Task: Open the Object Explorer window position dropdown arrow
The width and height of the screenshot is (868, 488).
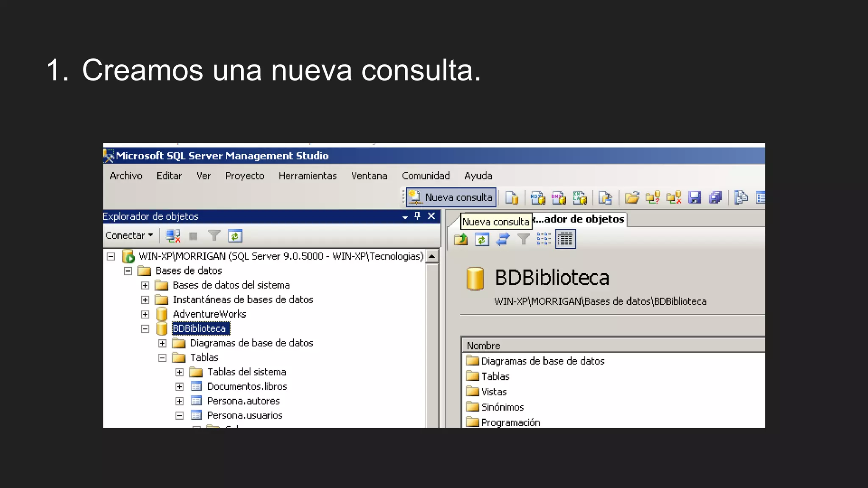Action: [405, 217]
